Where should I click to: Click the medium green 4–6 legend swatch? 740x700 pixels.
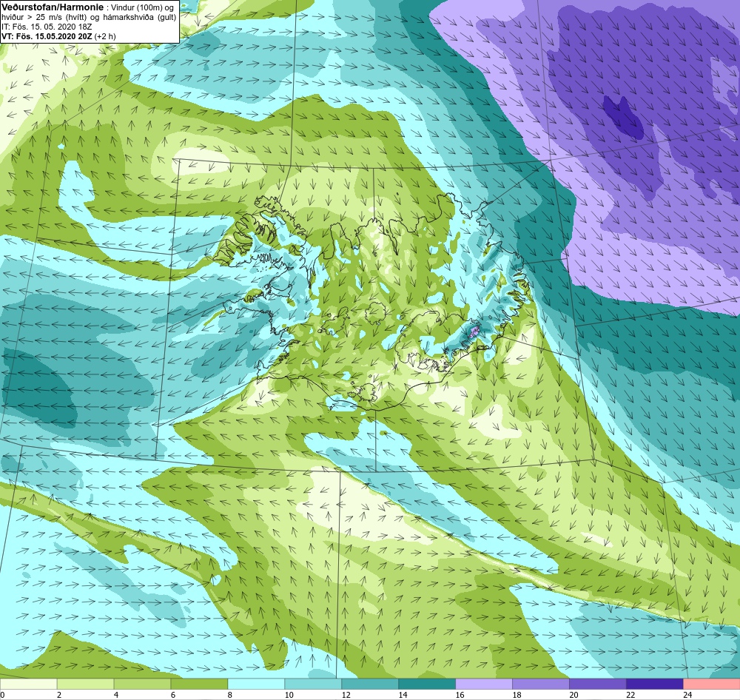pyautogui.click(x=142, y=684)
